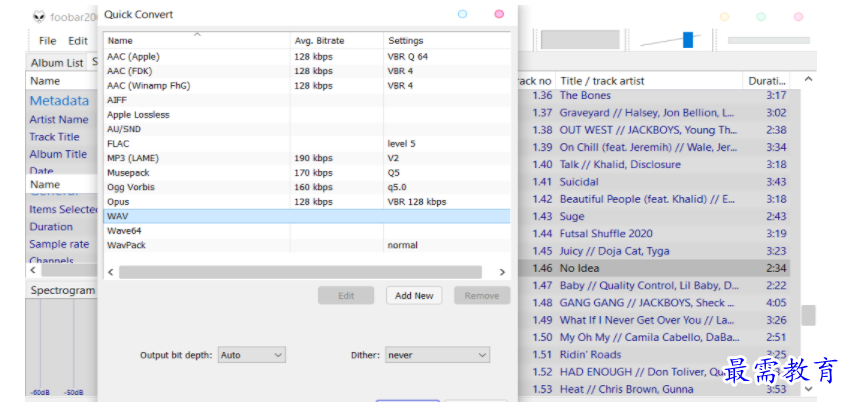Select track 1.43 Suge
This screenshot has width=846, height=402.
tap(653, 216)
